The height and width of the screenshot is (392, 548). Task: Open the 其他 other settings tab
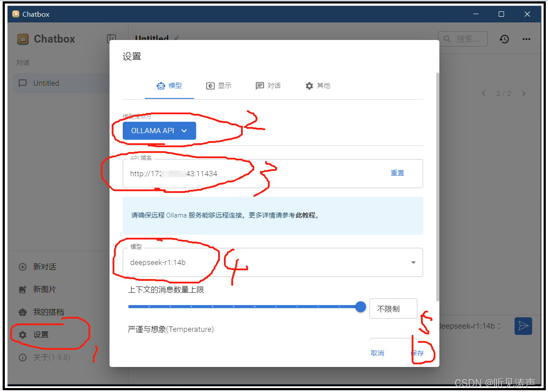pyautogui.click(x=318, y=86)
